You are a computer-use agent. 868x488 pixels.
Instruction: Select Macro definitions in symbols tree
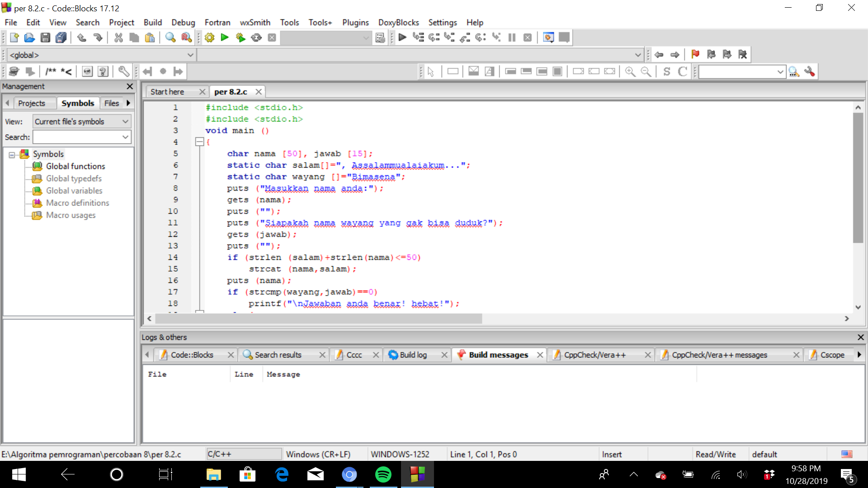pyautogui.click(x=77, y=203)
